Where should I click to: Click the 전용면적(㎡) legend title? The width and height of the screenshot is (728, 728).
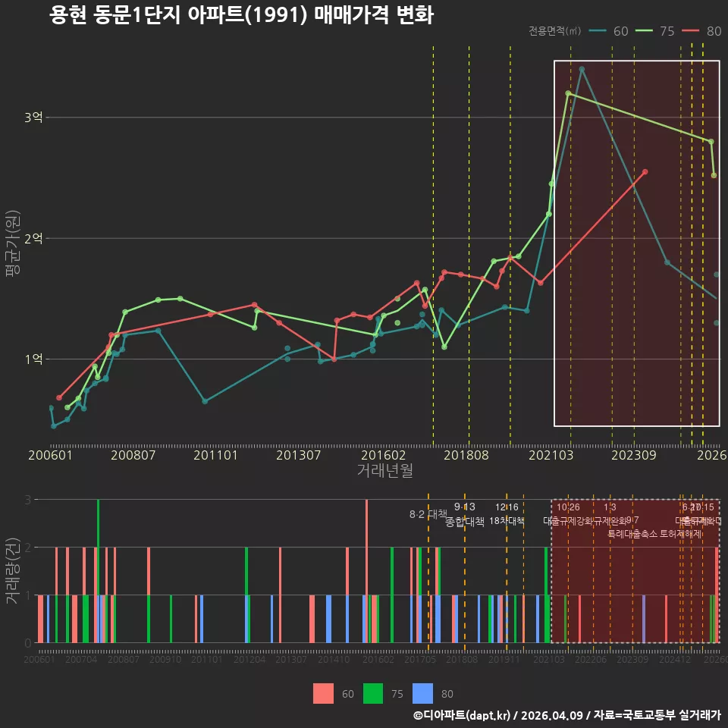point(555,31)
